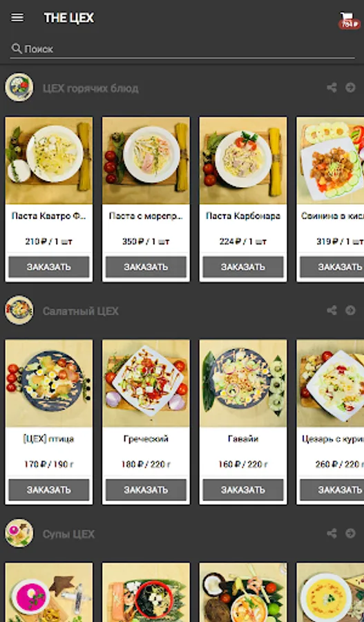Open the Супы ЦЕХ category title
The width and height of the screenshot is (364, 622).
pos(68,534)
